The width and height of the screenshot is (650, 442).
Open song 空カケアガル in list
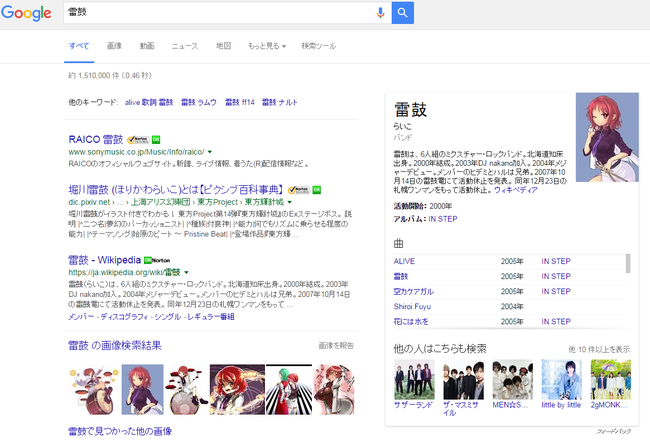click(414, 291)
